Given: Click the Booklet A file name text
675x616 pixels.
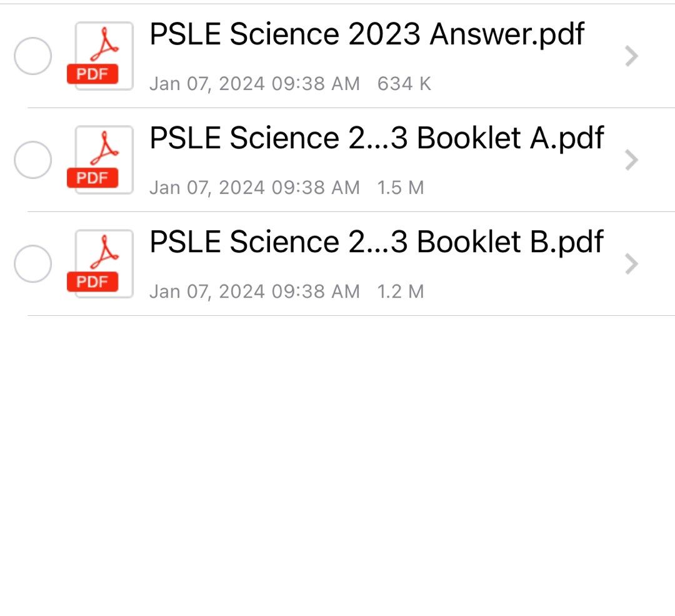Looking at the screenshot, I should pyautogui.click(x=375, y=138).
